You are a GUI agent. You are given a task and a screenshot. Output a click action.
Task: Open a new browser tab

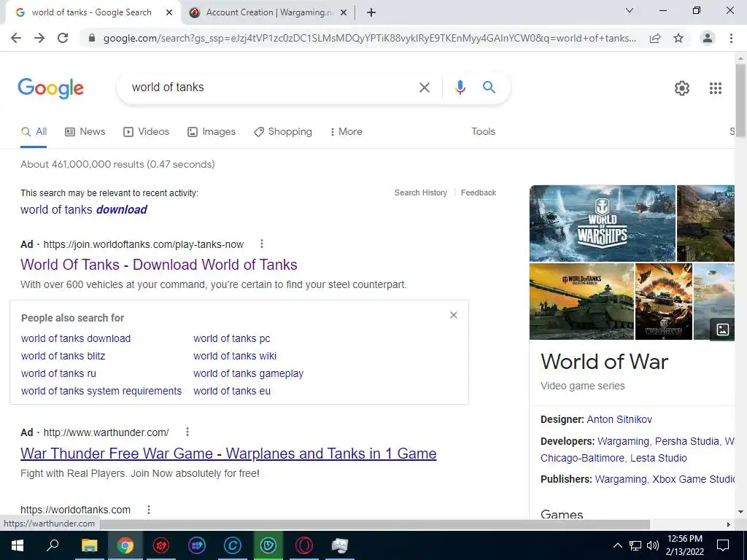pos(371,12)
